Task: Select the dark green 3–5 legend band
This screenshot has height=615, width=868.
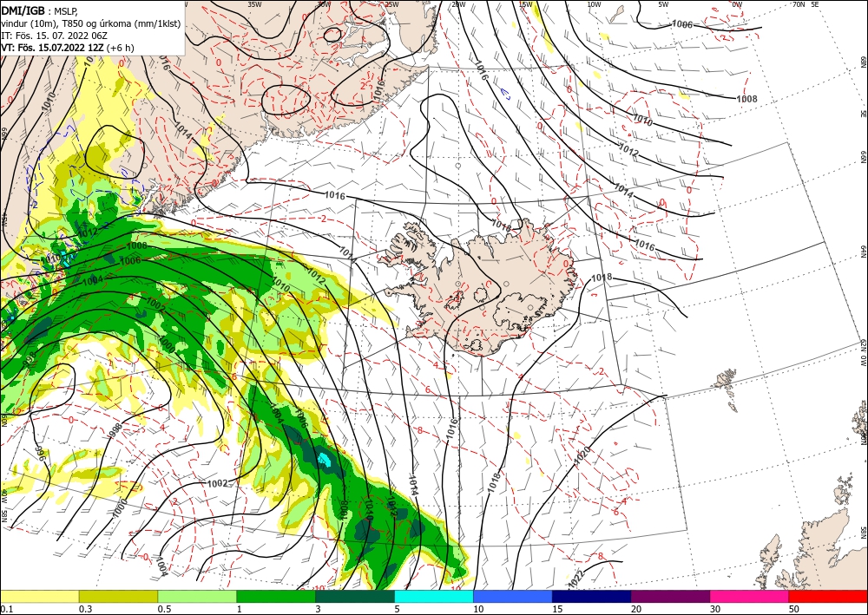Action: [355, 596]
